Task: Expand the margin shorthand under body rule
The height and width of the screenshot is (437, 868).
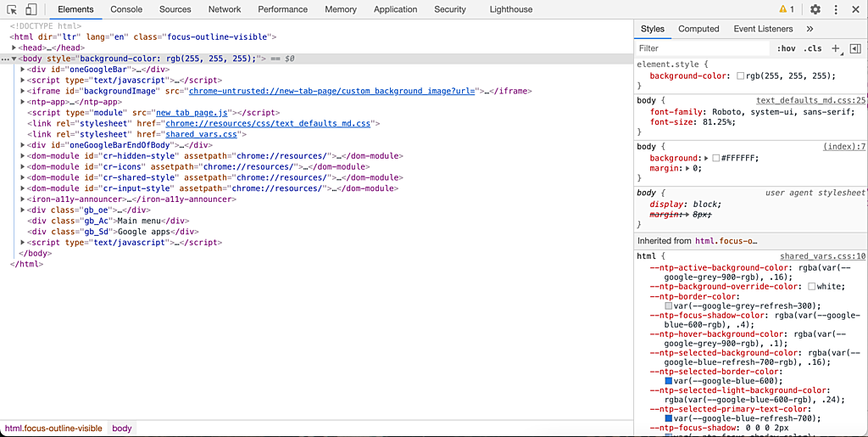Action: 687,169
